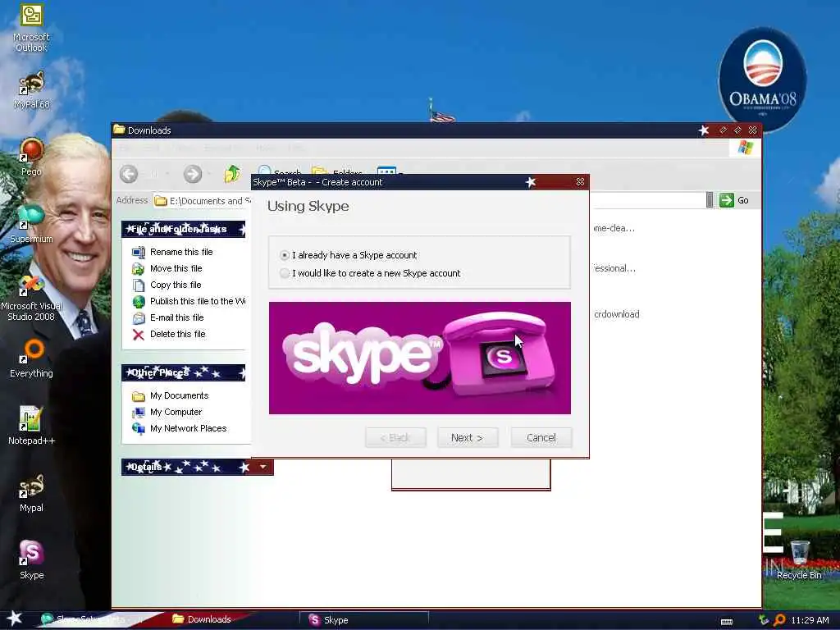The image size is (840, 630).
Task: Go to My Documents in Other Places
Action: pyautogui.click(x=179, y=396)
